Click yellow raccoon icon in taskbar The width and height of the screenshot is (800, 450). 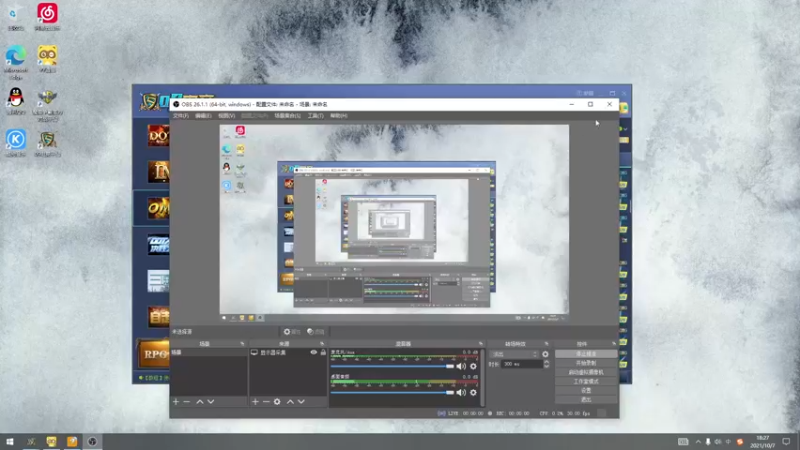pos(52,441)
